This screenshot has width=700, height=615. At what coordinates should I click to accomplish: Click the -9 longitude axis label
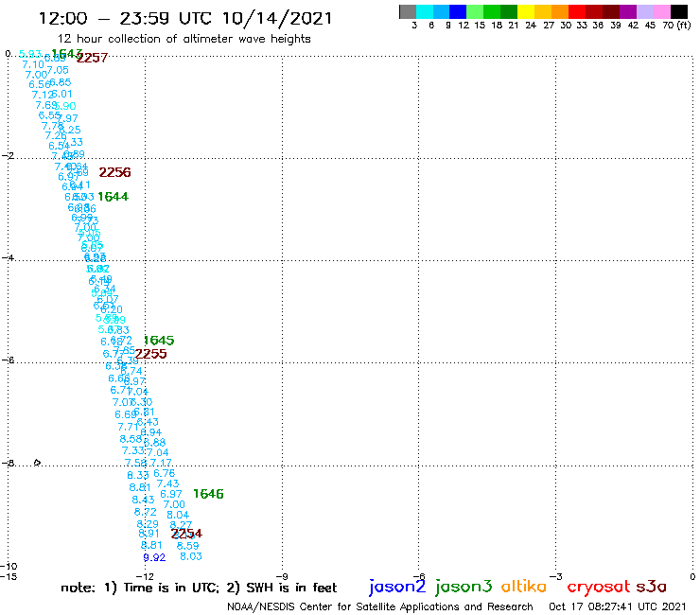point(282,576)
